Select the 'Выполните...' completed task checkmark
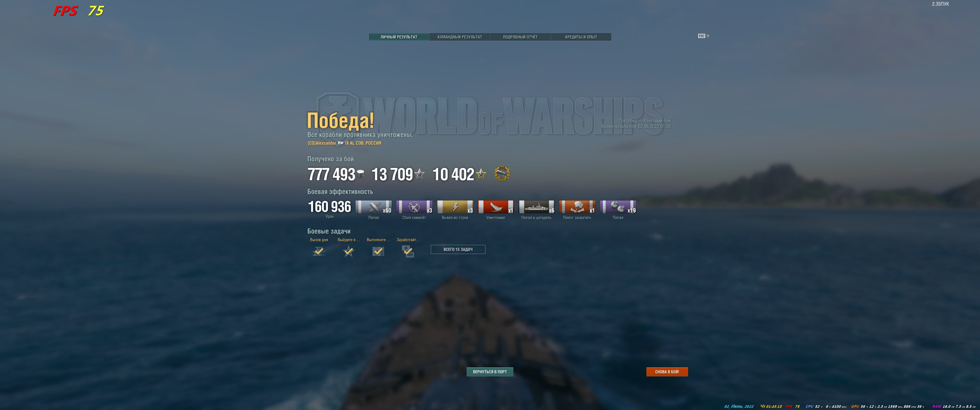Viewport: 980px width, 410px height. (378, 251)
